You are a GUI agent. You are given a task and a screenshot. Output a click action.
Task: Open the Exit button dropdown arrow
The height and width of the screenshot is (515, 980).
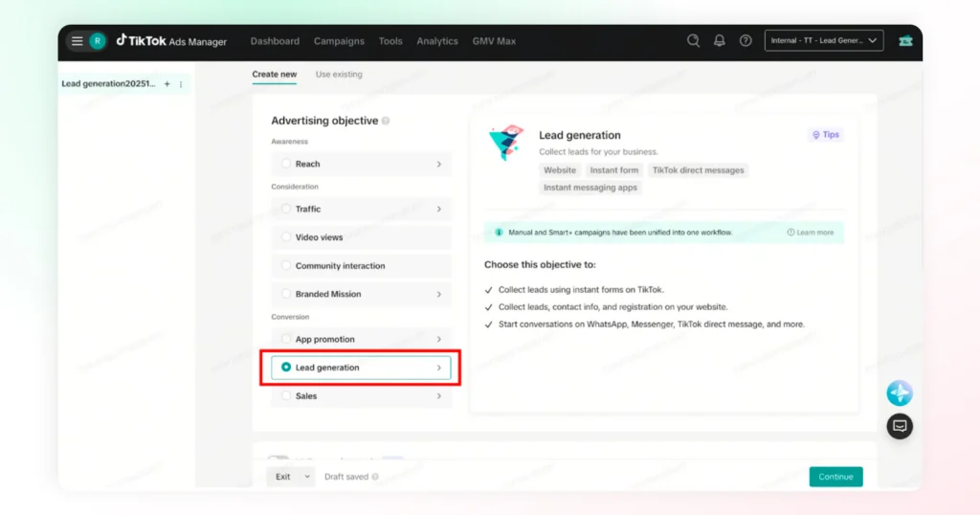coord(307,477)
